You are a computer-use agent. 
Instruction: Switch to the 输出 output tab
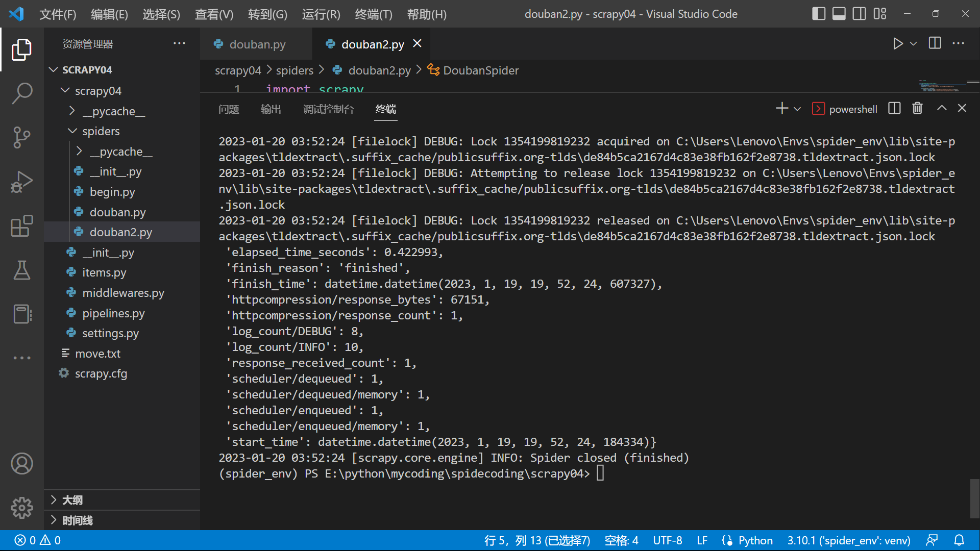[271, 109]
